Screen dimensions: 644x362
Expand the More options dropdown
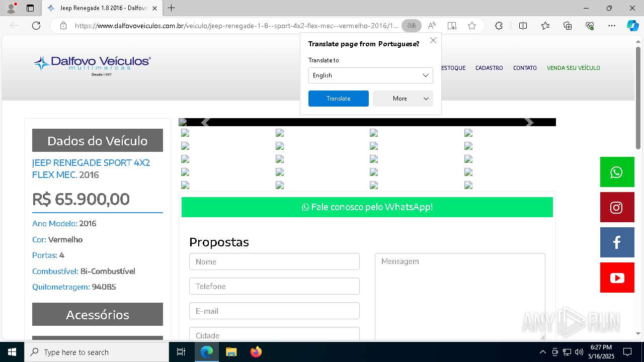(x=403, y=99)
